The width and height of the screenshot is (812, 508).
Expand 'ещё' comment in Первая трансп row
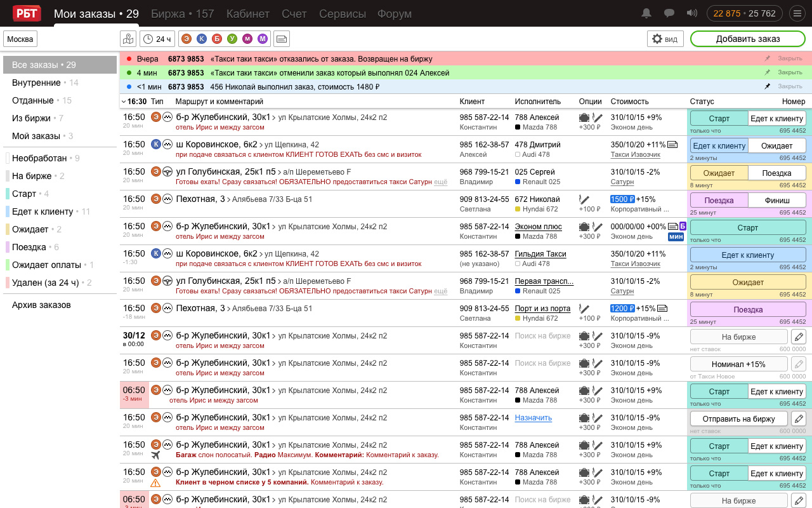440,291
